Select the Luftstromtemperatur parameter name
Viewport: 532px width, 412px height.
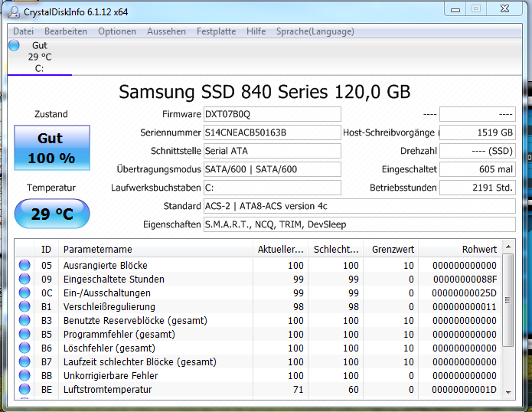[108, 390]
